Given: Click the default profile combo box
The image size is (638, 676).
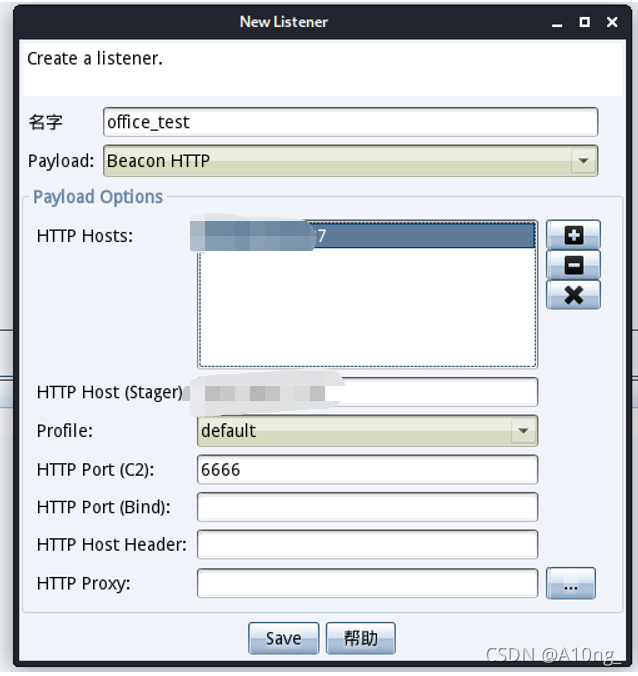Looking at the screenshot, I should [x=367, y=431].
